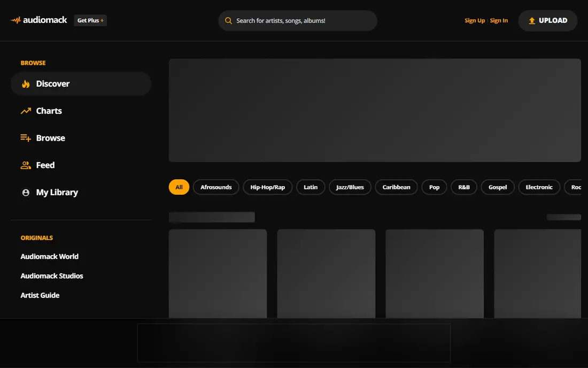The width and height of the screenshot is (588, 368).
Task: Open Feed in the sidebar
Action: [x=81, y=165]
